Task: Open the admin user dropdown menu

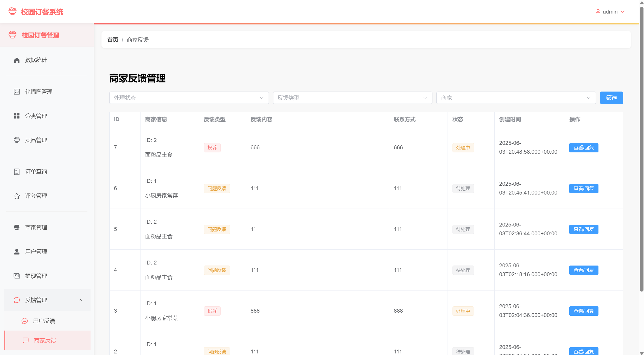Action: [x=610, y=12]
